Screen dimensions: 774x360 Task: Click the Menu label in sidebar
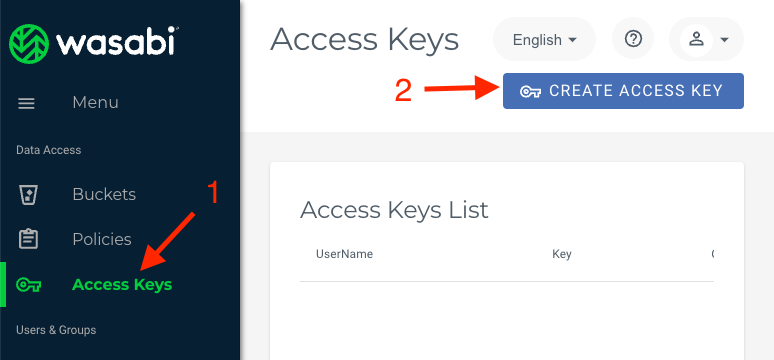(x=95, y=103)
